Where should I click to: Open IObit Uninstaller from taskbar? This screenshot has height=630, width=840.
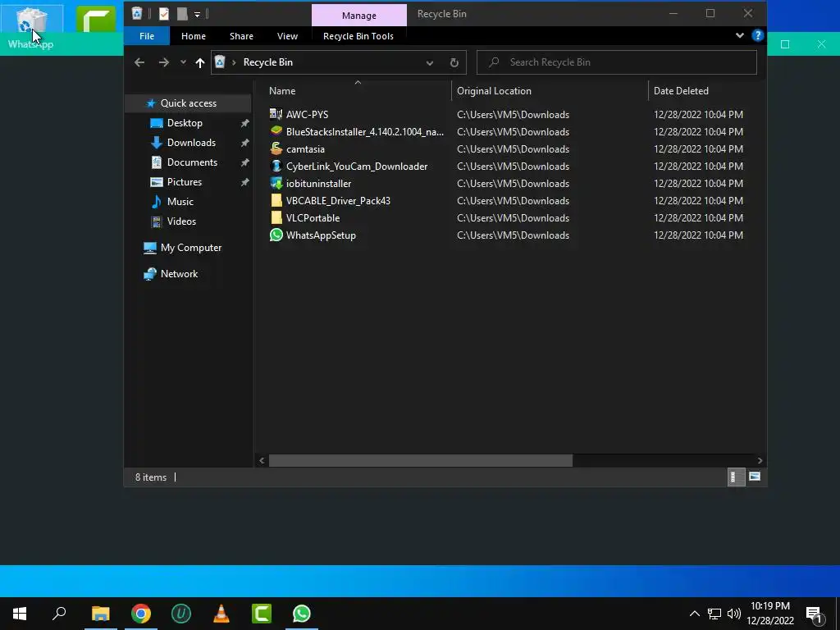tap(181, 614)
